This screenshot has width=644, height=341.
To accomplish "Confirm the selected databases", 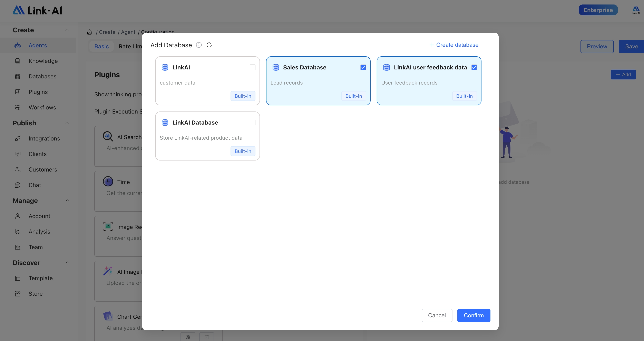I will pyautogui.click(x=474, y=315).
